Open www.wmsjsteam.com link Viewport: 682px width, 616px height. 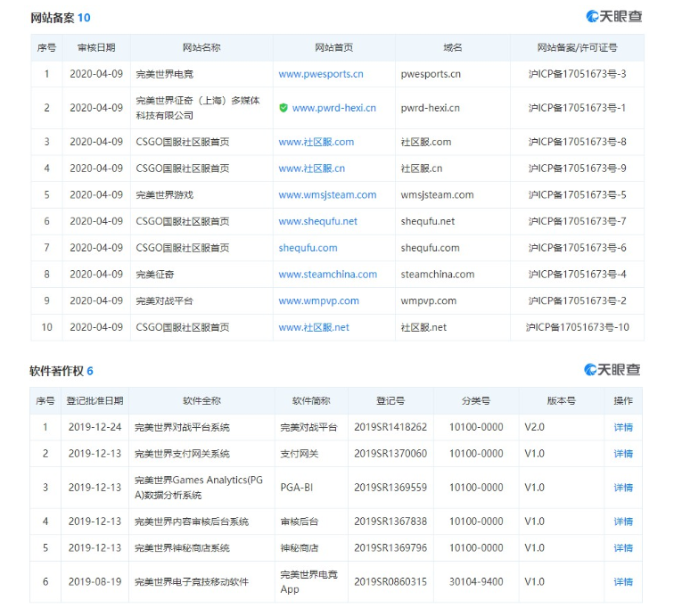tap(327, 195)
